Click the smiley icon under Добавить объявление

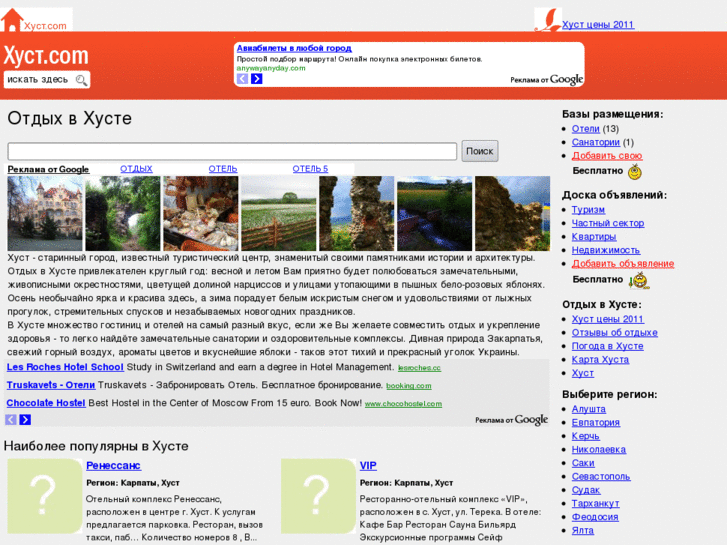pyautogui.click(x=639, y=281)
